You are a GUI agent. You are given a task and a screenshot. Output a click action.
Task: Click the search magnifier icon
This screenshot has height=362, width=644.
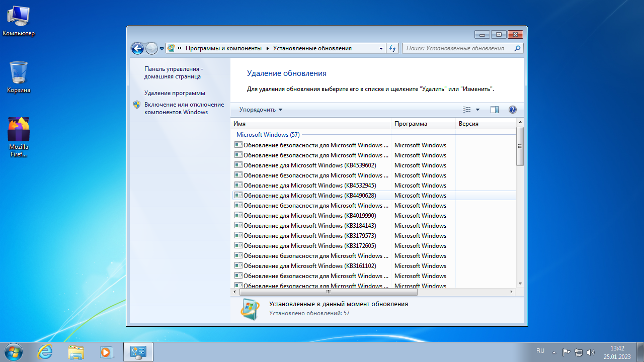517,48
